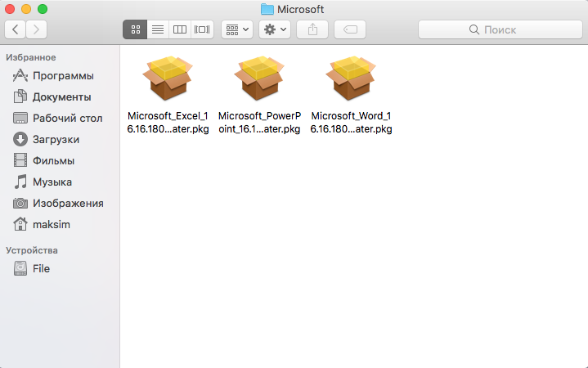The width and height of the screenshot is (588, 368).
Task: Click the Microsoft window title text
Action: coord(300,9)
